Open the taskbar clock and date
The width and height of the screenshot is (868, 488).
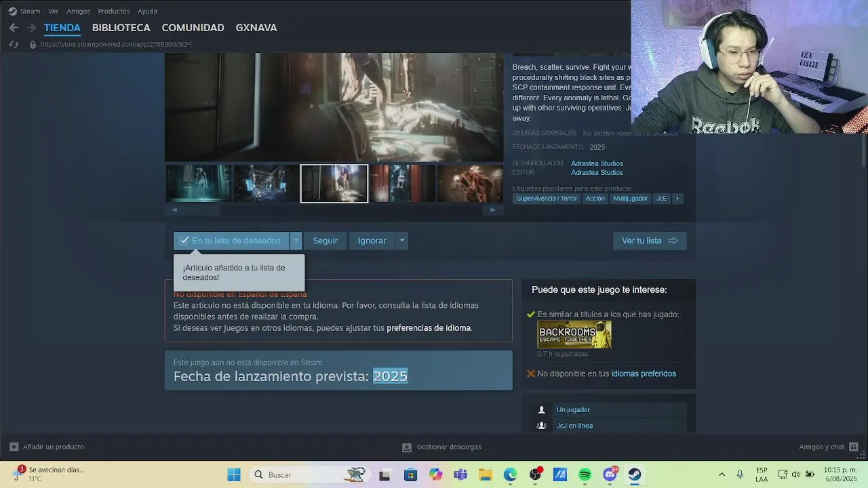pos(841,474)
